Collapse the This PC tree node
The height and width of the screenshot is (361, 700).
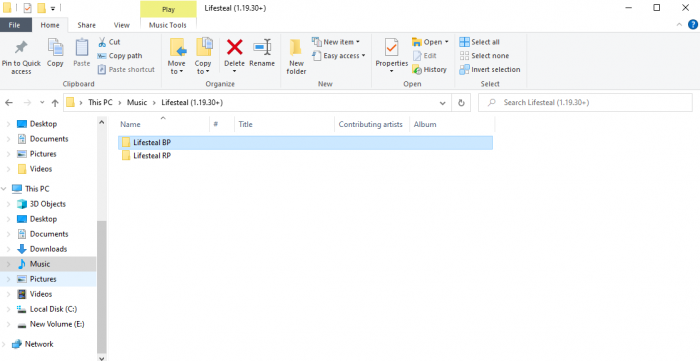(x=4, y=189)
